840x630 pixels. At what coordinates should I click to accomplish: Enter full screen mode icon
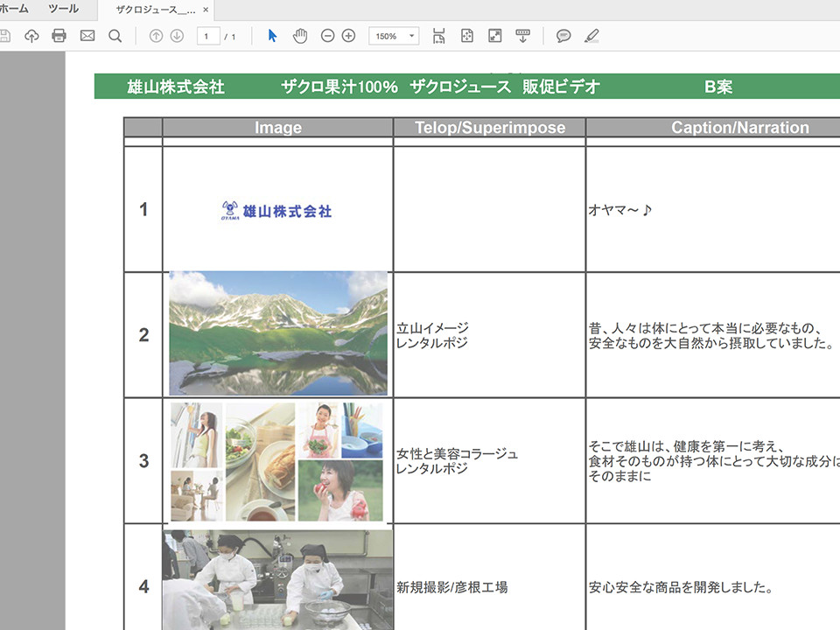495,36
